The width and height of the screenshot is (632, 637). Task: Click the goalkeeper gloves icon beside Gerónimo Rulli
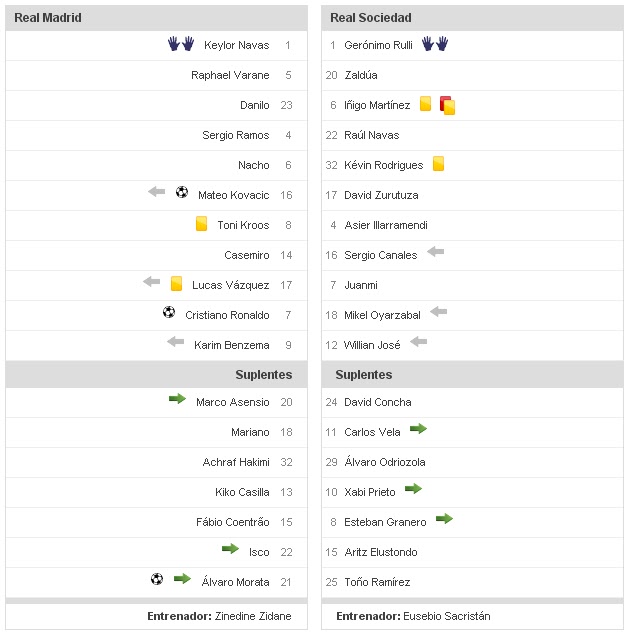click(x=435, y=44)
